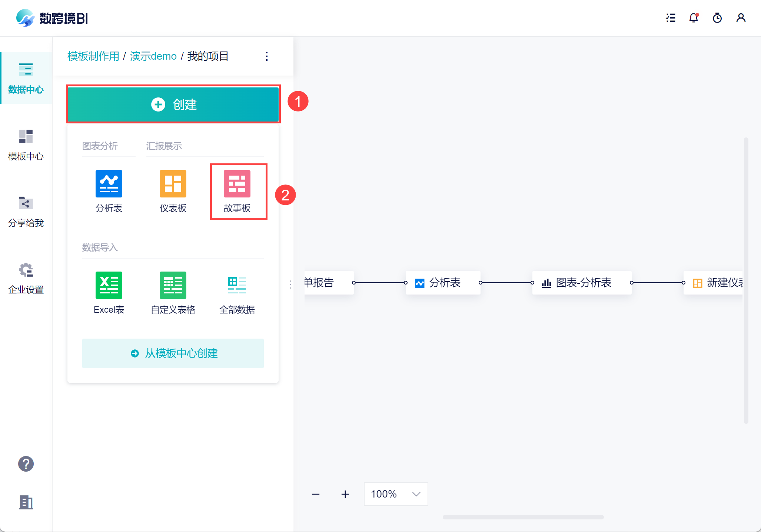The width and height of the screenshot is (761, 532).
Task: Click 从模板中心创建 button
Action: coord(173,353)
